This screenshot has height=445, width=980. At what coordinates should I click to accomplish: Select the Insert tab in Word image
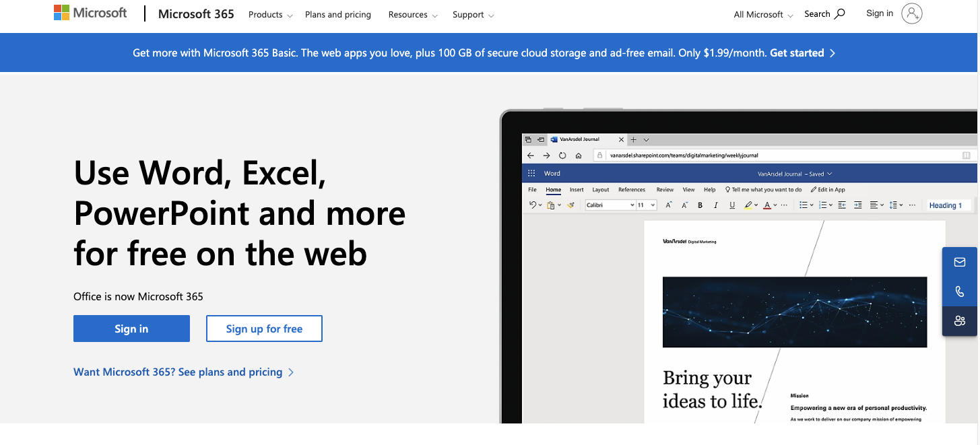(x=577, y=190)
